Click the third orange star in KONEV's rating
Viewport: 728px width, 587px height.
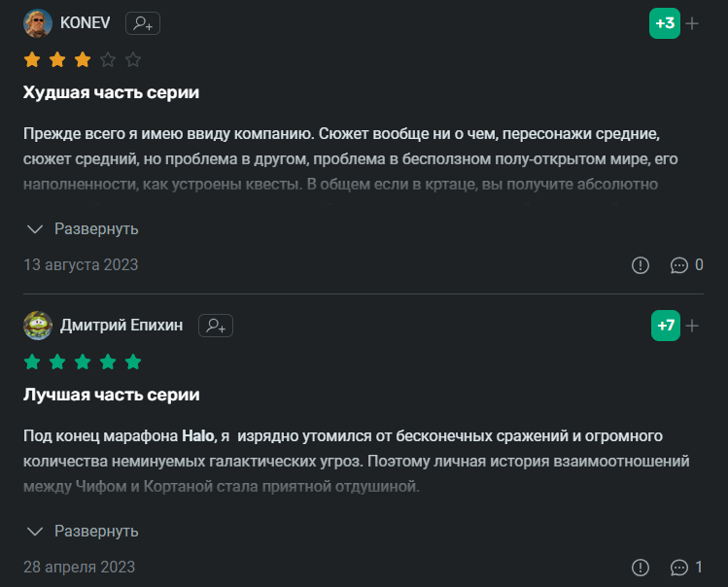[x=83, y=60]
